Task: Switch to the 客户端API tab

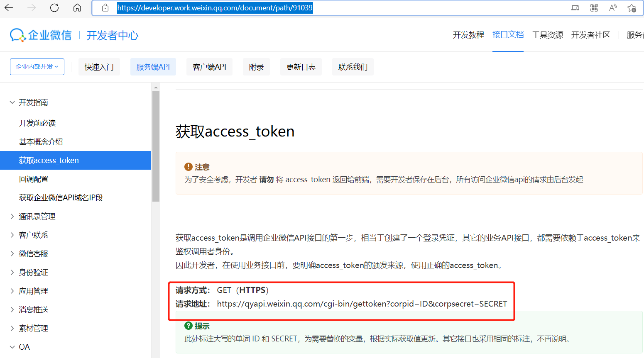Action: pos(209,66)
